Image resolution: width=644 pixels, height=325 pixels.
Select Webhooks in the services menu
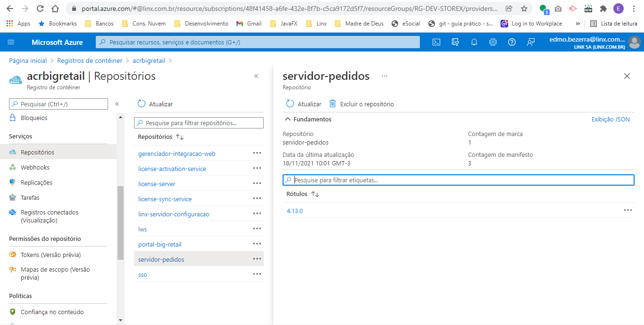[x=35, y=168]
